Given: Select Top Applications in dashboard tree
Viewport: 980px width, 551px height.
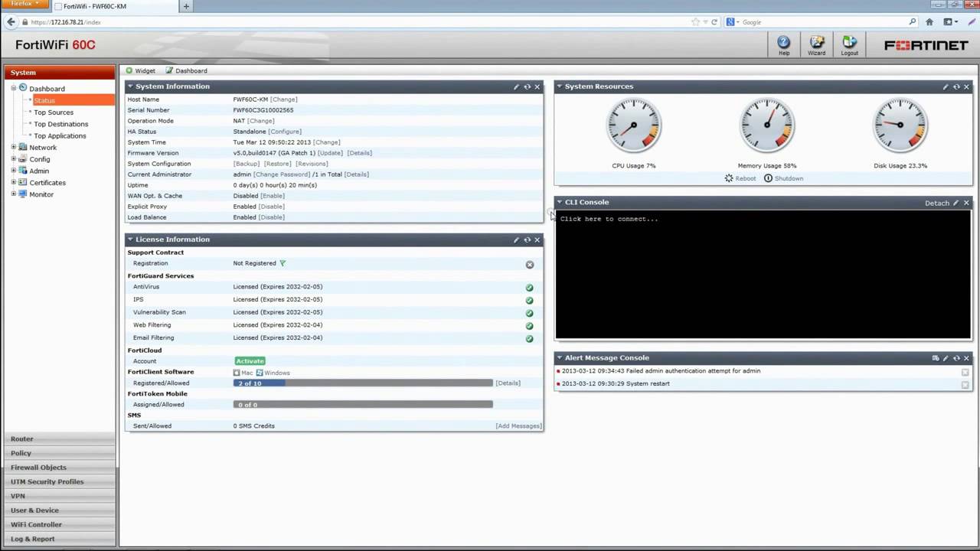Looking at the screenshot, I should pyautogui.click(x=60, y=136).
